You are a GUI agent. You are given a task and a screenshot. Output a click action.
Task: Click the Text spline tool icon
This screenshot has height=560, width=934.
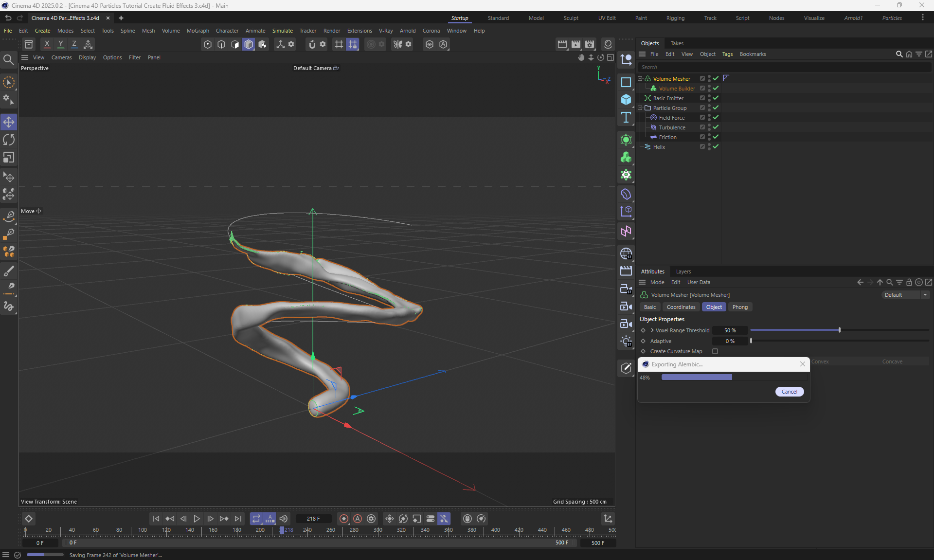[626, 118]
